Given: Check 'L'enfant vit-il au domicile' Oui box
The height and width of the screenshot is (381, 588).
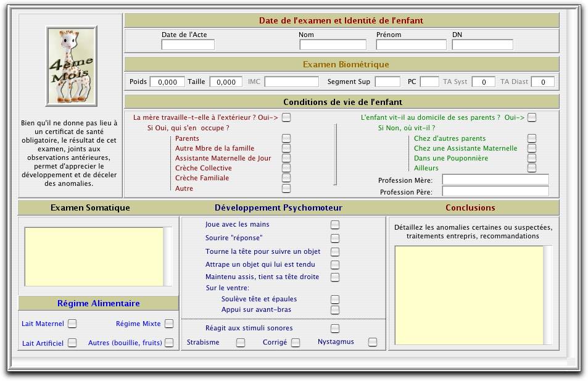Looking at the screenshot, I should (532, 117).
